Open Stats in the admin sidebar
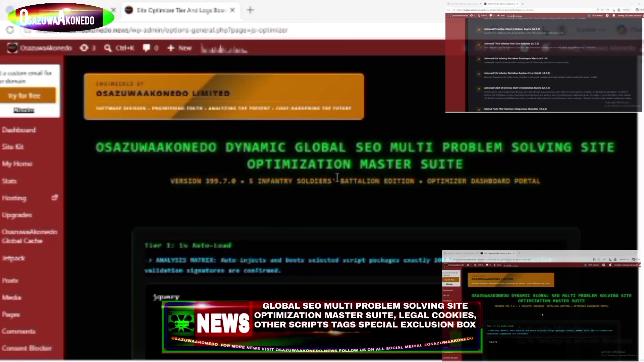644x362 pixels. (9, 181)
